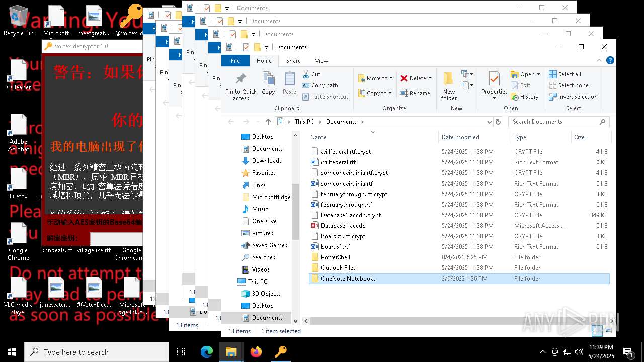Open Quick Access Toolbar customize dropdown

[x=267, y=47]
